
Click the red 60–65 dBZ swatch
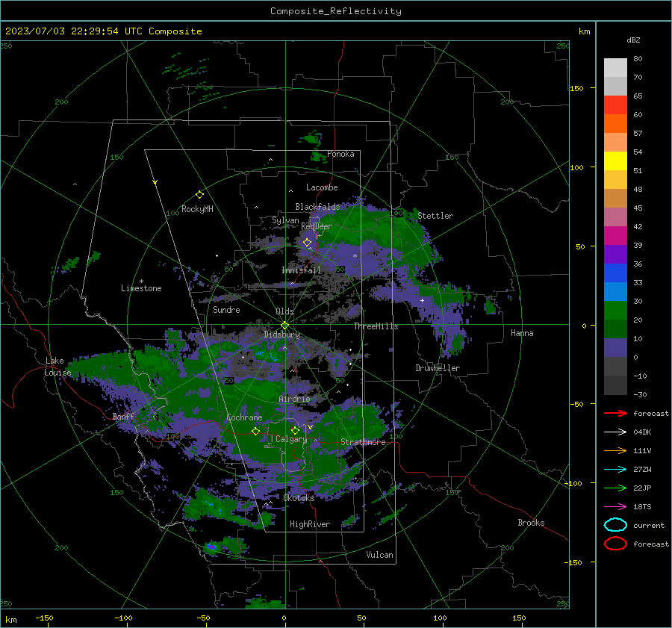[x=615, y=105]
